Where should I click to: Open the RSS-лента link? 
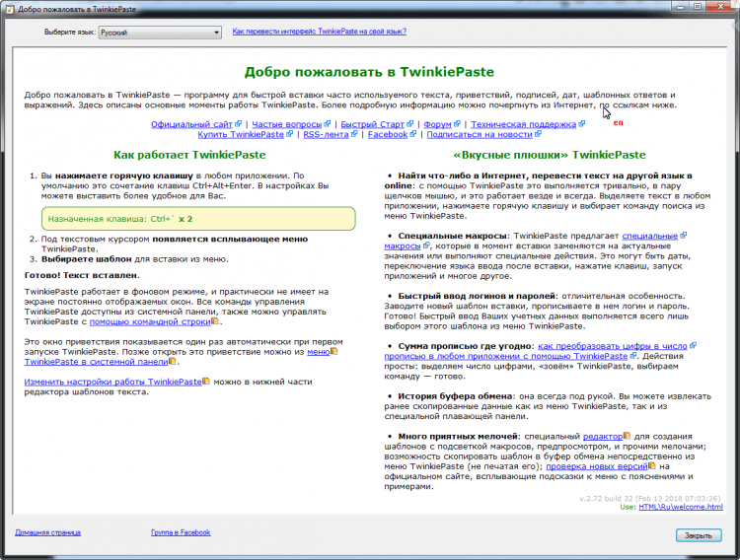[x=326, y=134]
